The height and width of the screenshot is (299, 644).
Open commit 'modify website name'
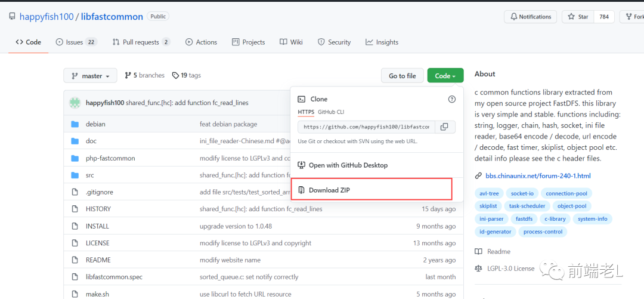click(230, 260)
